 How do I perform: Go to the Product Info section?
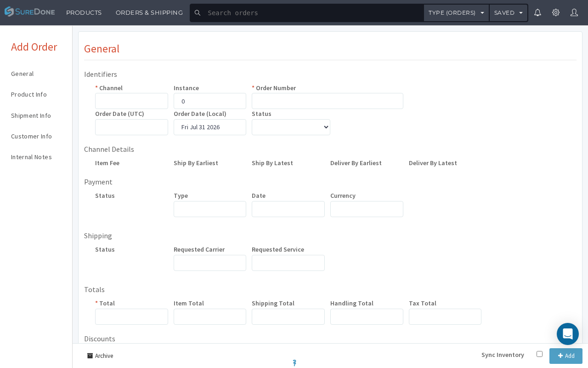[29, 94]
